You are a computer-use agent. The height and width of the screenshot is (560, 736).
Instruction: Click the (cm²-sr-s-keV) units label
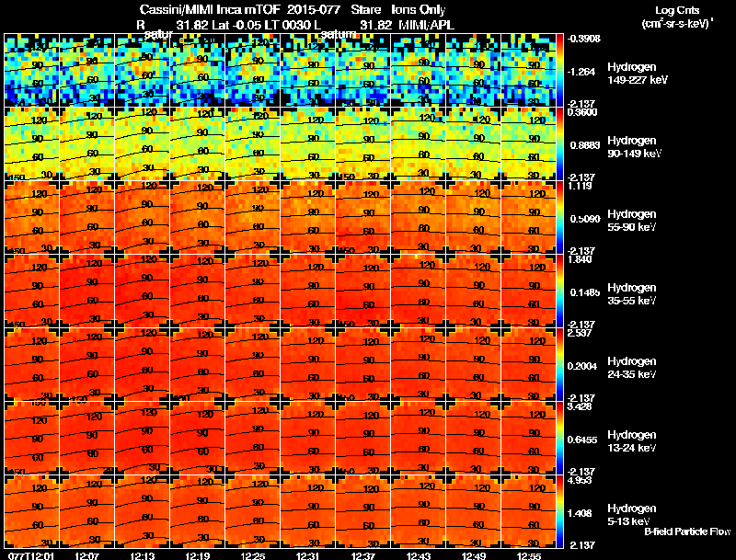tap(677, 23)
